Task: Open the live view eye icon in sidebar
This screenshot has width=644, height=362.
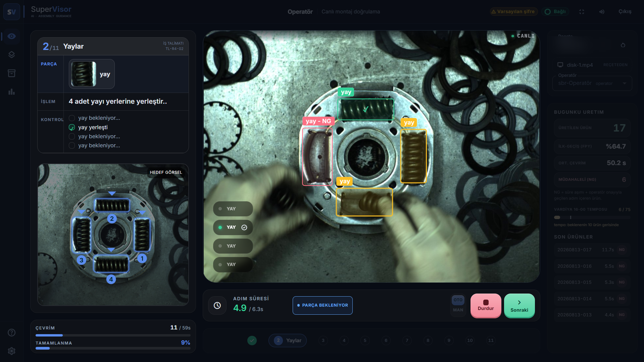Action: (11, 36)
